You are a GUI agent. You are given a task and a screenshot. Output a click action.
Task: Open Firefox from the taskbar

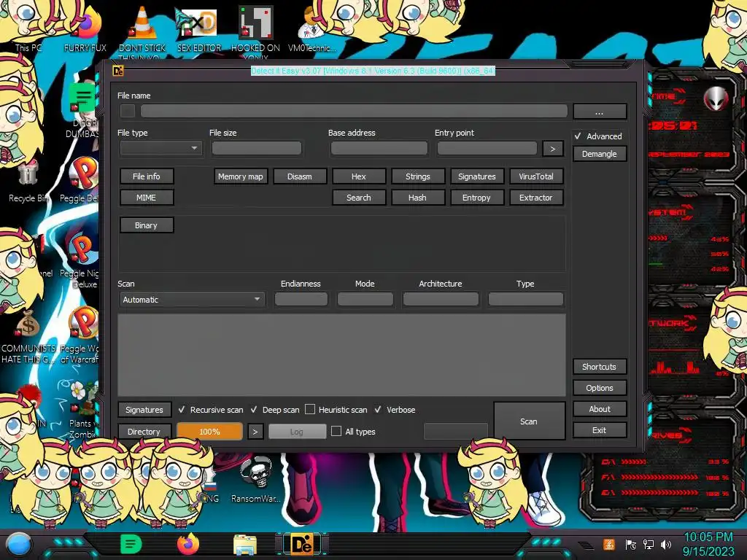187,544
